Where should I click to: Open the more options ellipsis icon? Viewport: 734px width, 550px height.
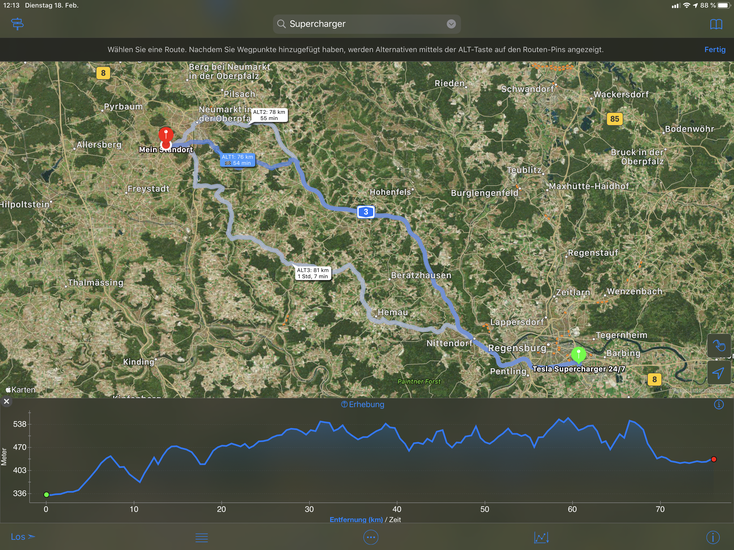point(370,537)
